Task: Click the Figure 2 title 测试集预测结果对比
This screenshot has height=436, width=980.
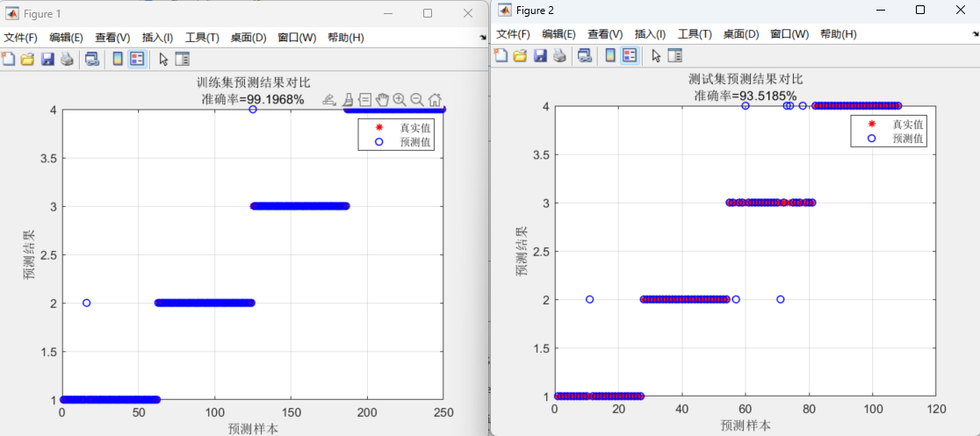Action: point(745,80)
